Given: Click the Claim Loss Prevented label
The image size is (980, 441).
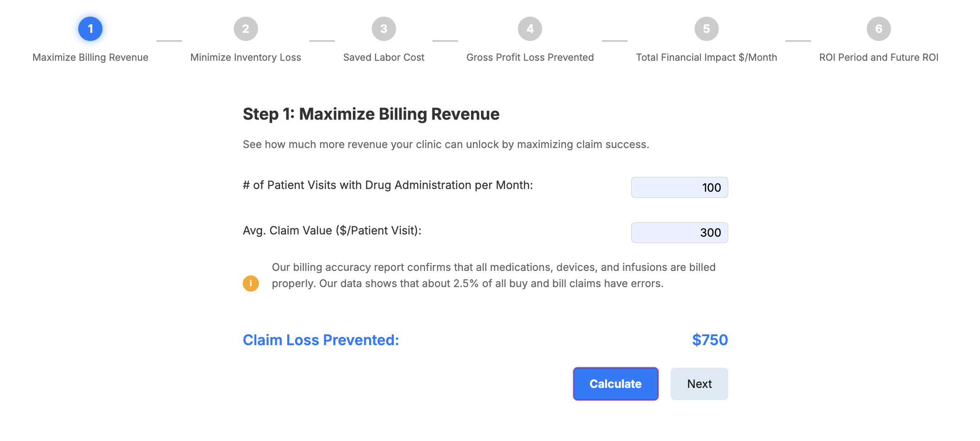Looking at the screenshot, I should coord(321,340).
